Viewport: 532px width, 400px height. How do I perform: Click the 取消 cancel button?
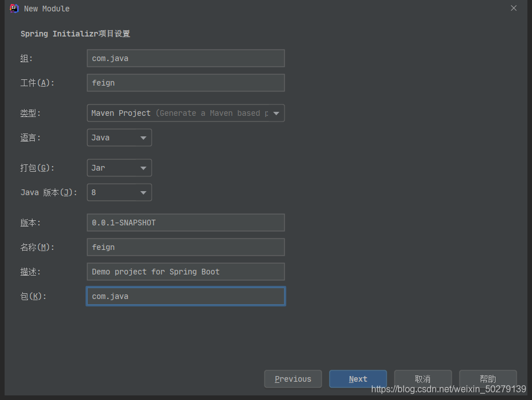point(423,379)
